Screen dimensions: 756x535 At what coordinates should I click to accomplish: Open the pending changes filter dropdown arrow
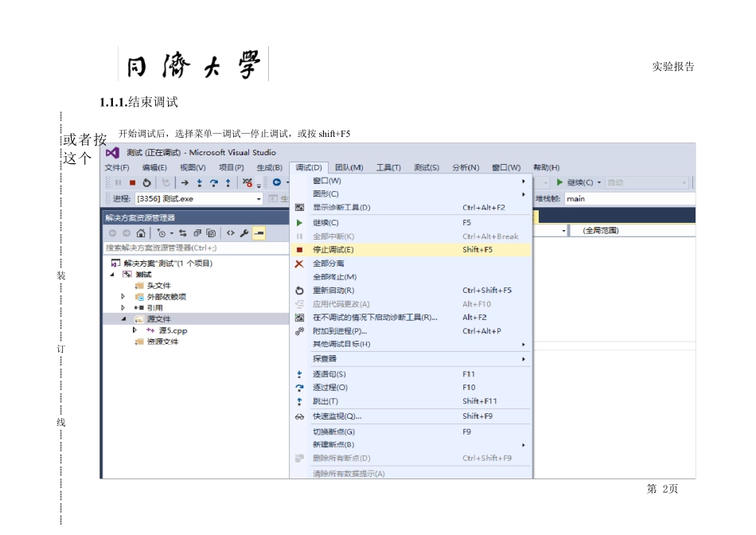(171, 234)
